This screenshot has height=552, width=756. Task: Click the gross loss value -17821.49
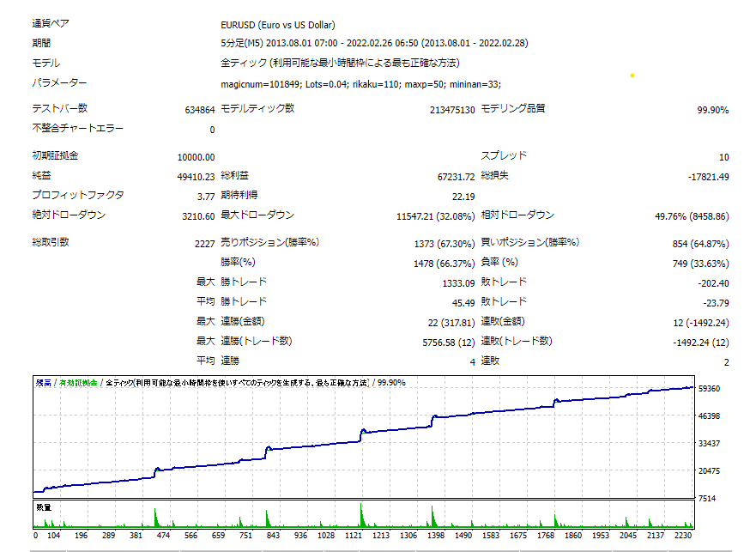click(708, 177)
